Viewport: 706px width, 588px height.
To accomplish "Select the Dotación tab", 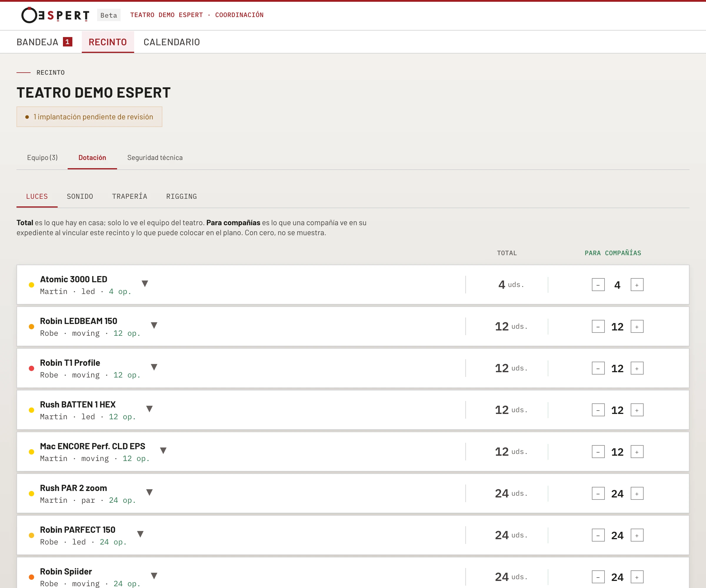I will pyautogui.click(x=92, y=158).
